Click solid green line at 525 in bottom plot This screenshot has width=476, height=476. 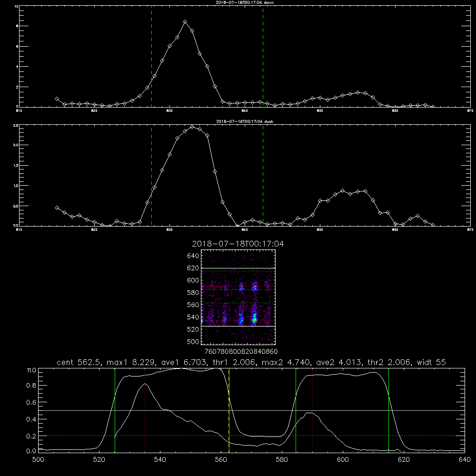(115, 410)
